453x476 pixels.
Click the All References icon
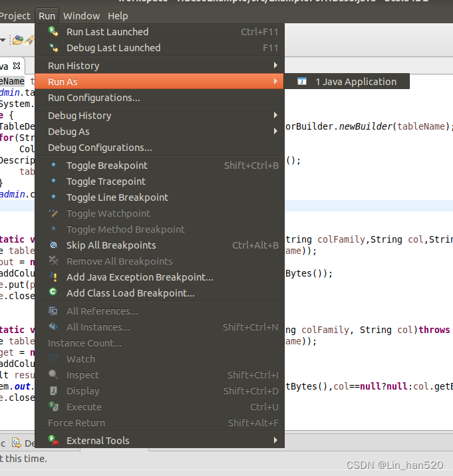(x=53, y=311)
